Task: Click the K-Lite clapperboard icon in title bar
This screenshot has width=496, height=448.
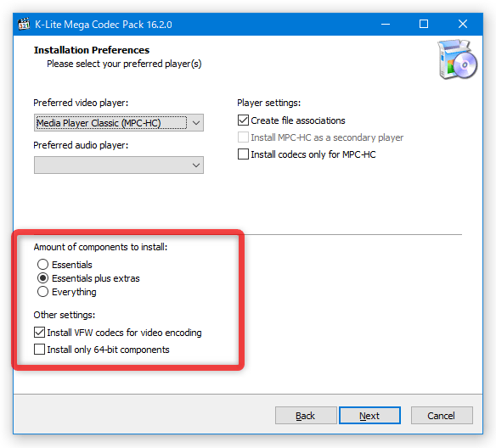Action: pyautogui.click(x=24, y=24)
